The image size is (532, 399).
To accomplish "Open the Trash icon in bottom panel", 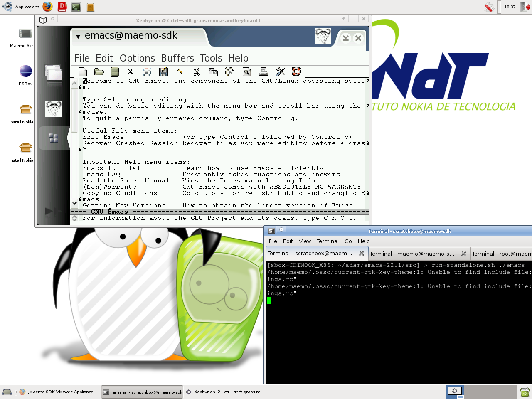I will pyautogui.click(x=525, y=392).
